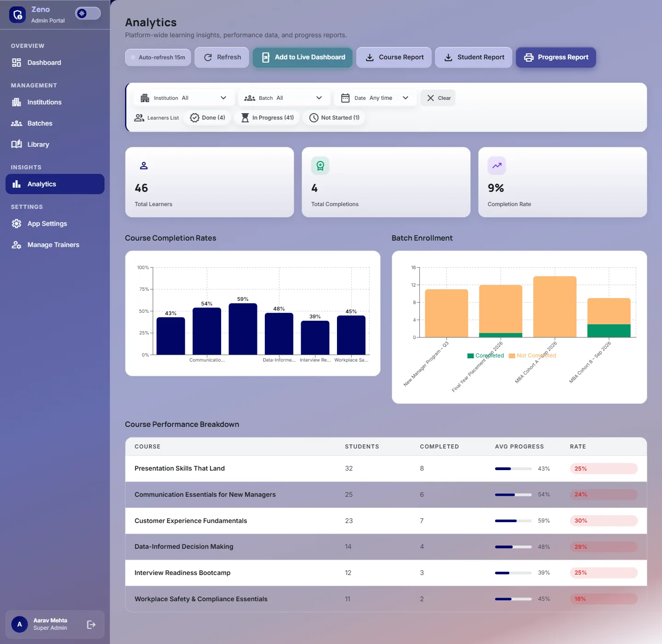Click the 30% rate badge
This screenshot has width=662, height=644.
[x=604, y=521]
